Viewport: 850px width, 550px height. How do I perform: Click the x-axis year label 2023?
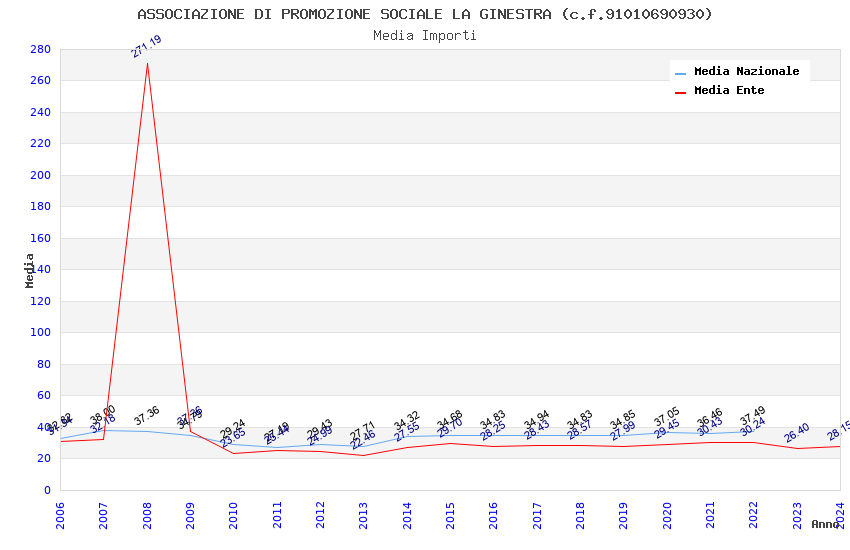797,515
